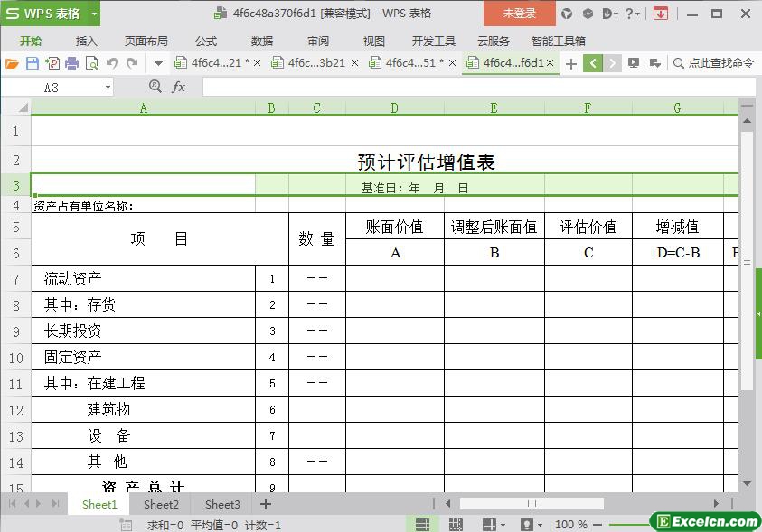762x532 pixels.
Task: Open the skin icon in title bar
Action: tap(567, 14)
